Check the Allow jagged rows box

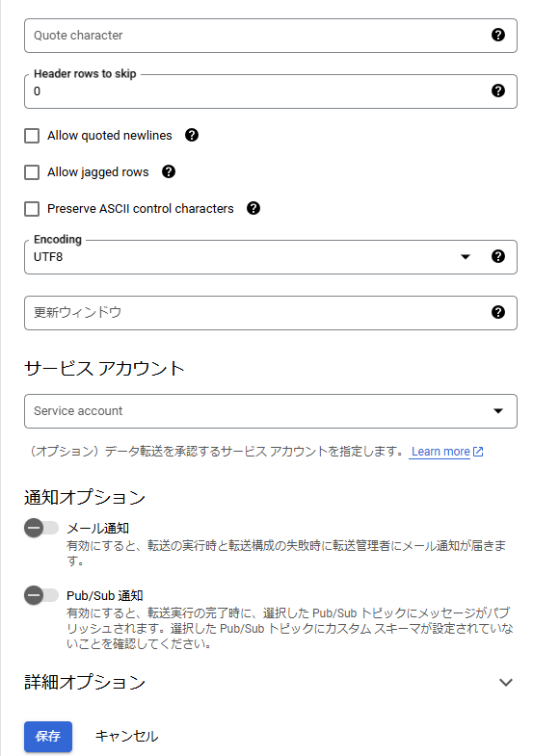pos(32,172)
